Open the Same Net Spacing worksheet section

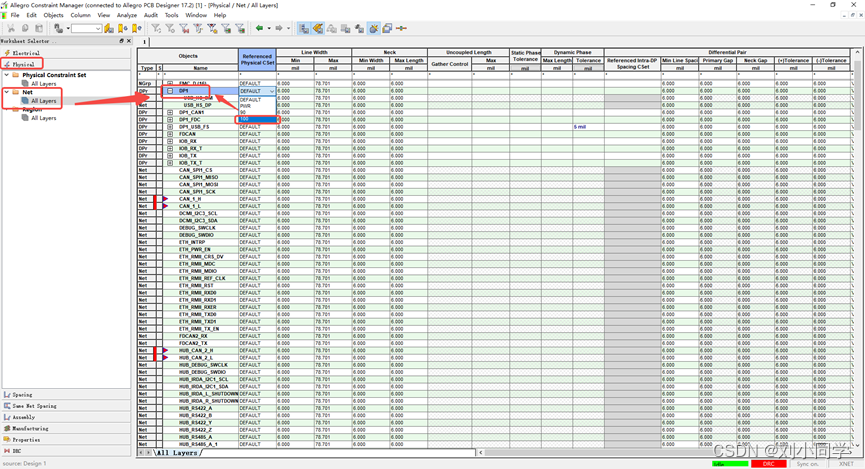(x=35, y=406)
